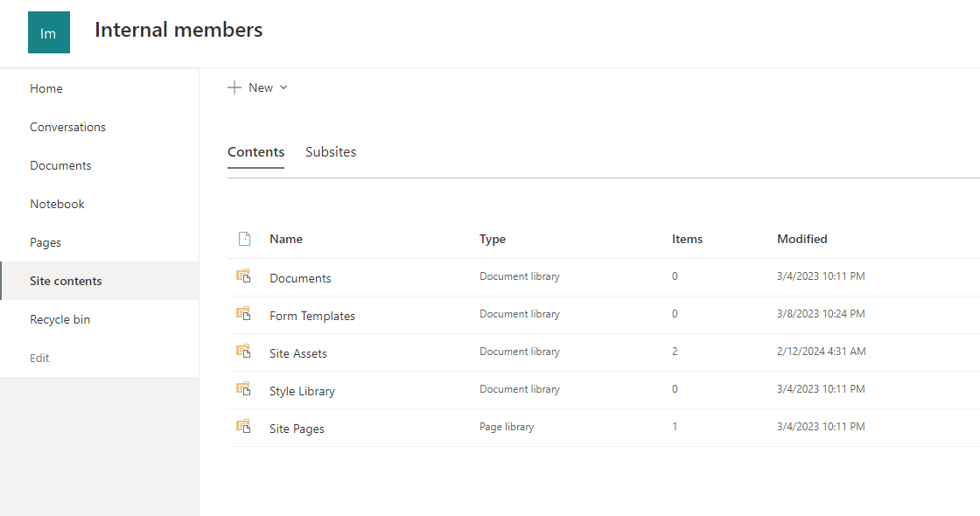Click the file type icon column header
Image resolution: width=980 pixels, height=516 pixels.
click(244, 238)
